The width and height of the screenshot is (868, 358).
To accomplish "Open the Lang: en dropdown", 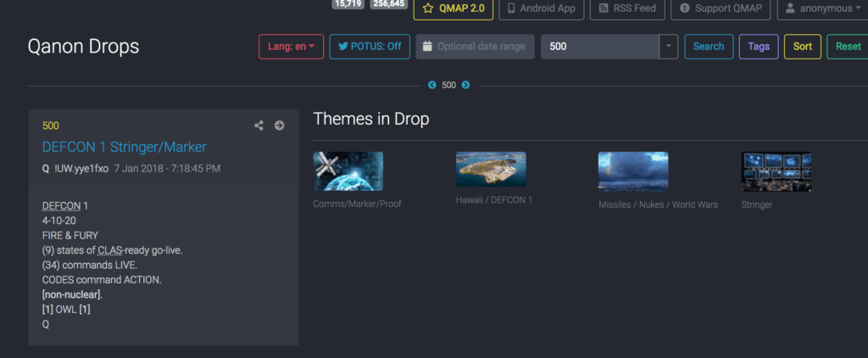I will point(291,47).
